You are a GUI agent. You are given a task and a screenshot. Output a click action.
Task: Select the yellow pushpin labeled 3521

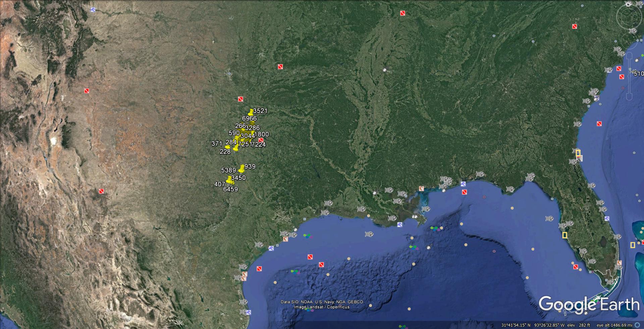251,112
